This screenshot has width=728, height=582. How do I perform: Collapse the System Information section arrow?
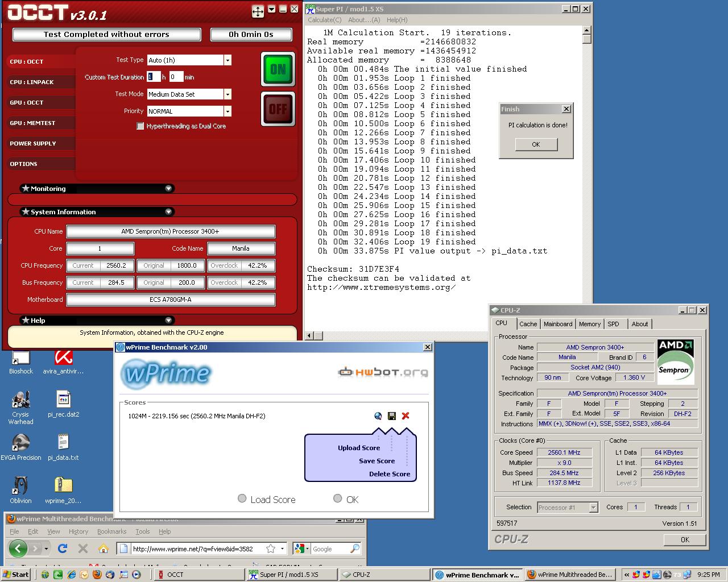[x=168, y=211]
